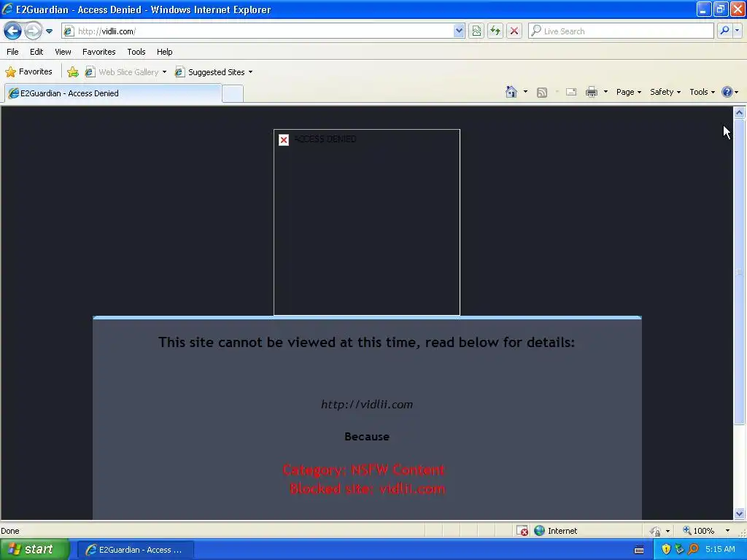This screenshot has width=747, height=560.
Task: Click the 'Category: NSFW Content' red text
Action: [363, 470]
